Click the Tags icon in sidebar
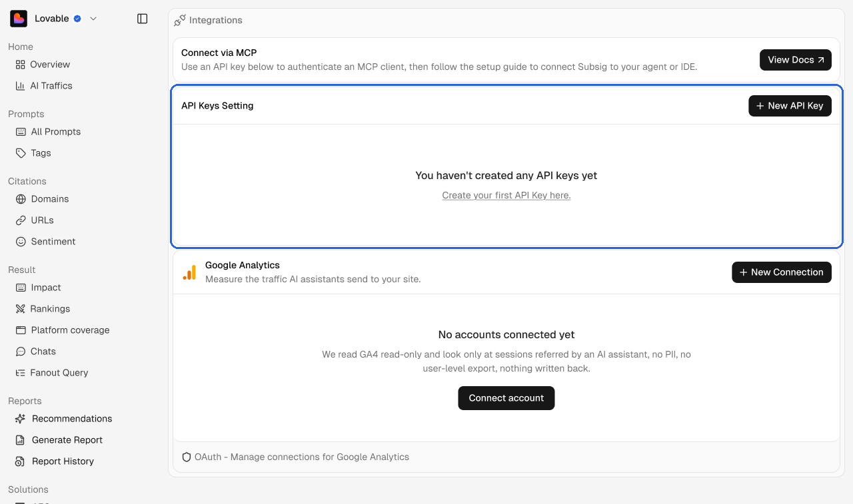 (21, 153)
